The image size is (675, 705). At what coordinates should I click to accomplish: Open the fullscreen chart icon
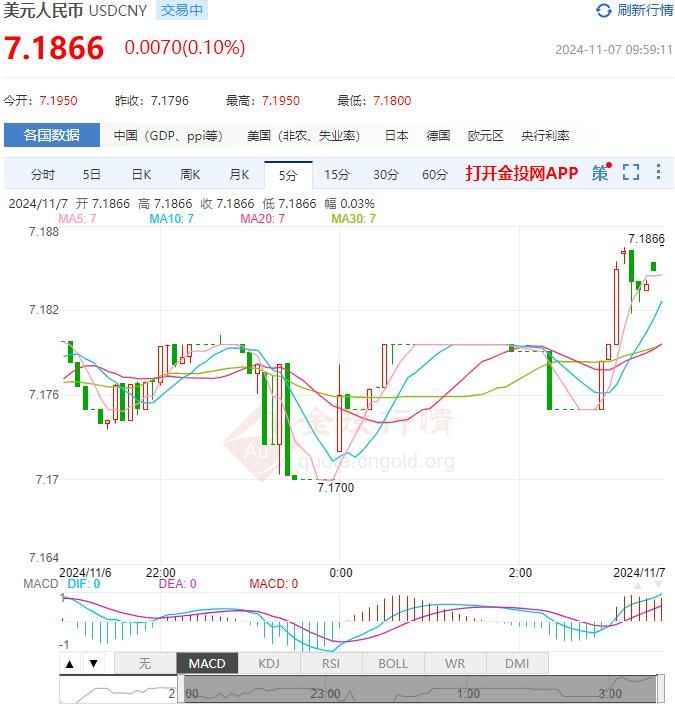pos(631,172)
